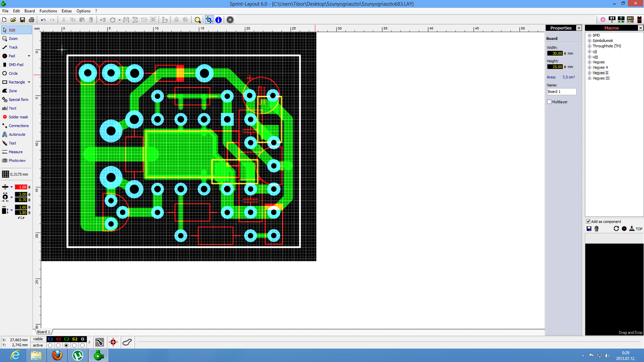Click the grid size 0,3175 mm button
Image resolution: width=644 pixels, height=362 pixels.
pyautogui.click(x=15, y=174)
